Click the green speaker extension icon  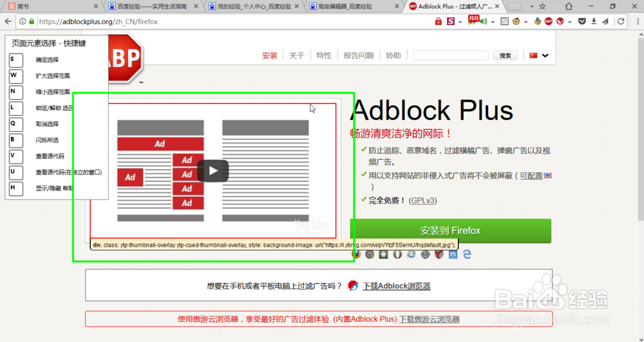(484, 21)
